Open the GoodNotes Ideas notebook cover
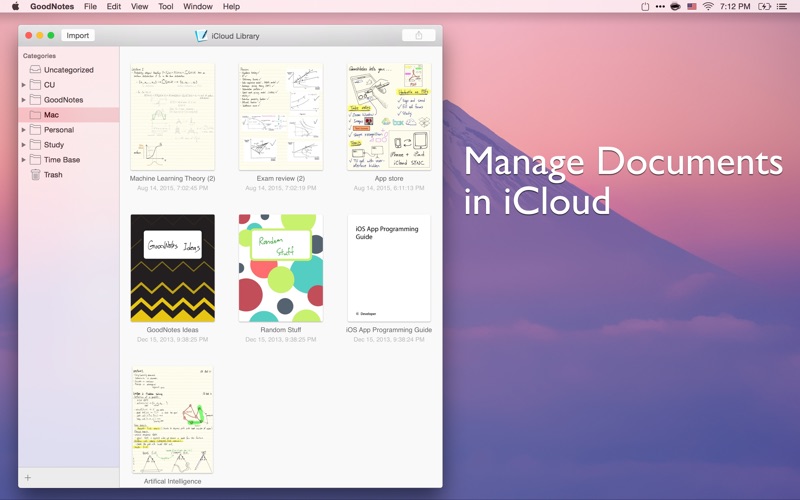 point(172,268)
